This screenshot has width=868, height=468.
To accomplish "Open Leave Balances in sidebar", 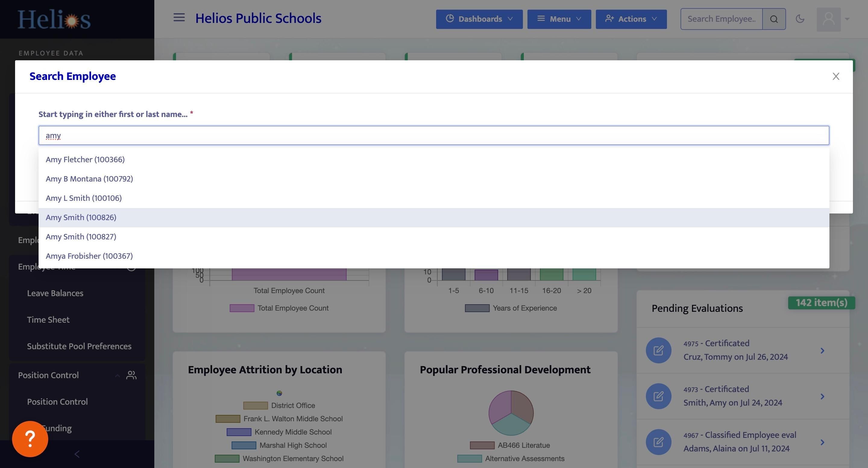I will (55, 293).
